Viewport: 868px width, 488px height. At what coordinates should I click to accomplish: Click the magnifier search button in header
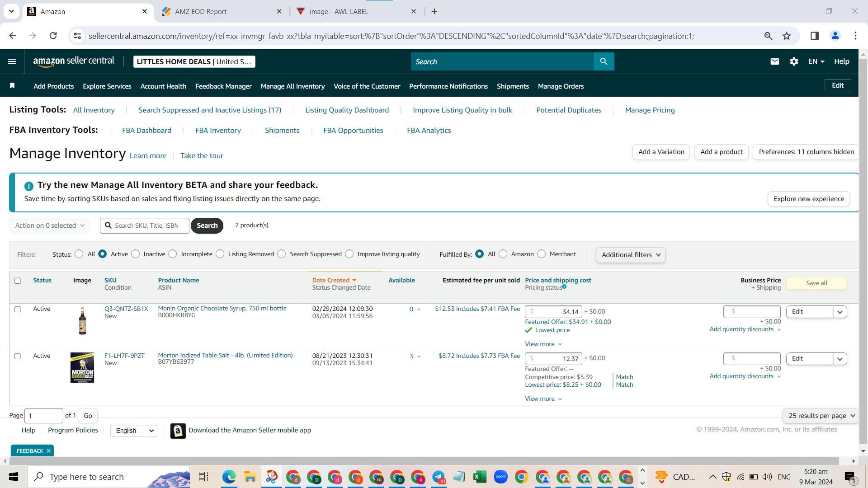(604, 61)
